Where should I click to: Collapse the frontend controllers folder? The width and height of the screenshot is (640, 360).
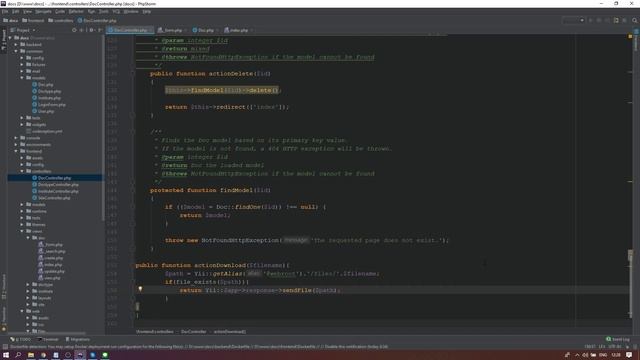pos(22,171)
